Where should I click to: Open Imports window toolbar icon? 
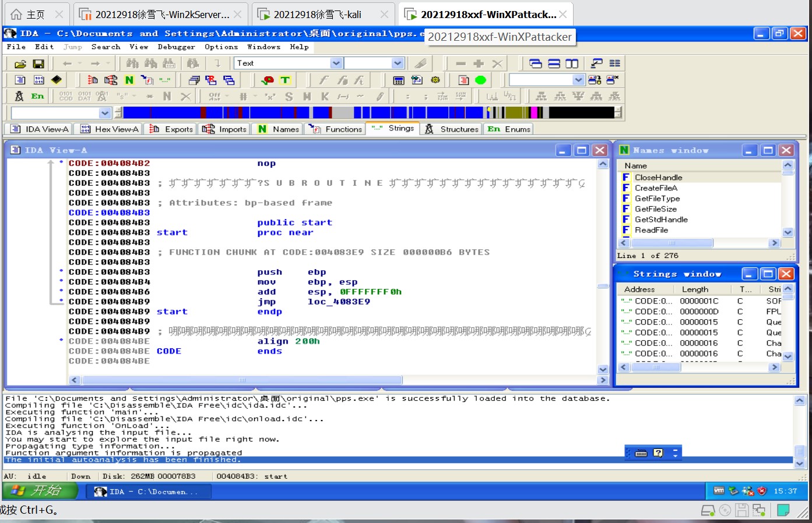(x=111, y=80)
